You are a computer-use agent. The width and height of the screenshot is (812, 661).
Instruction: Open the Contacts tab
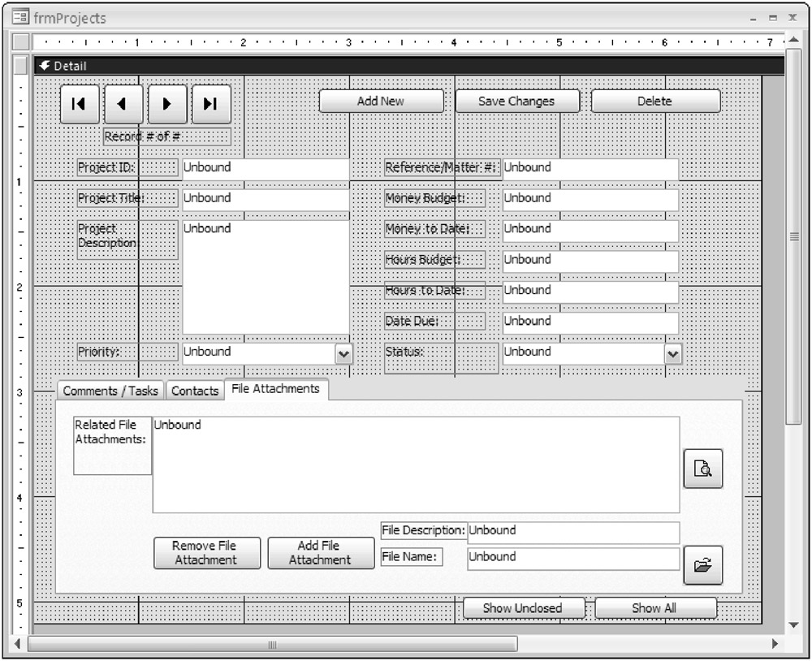[x=195, y=391]
